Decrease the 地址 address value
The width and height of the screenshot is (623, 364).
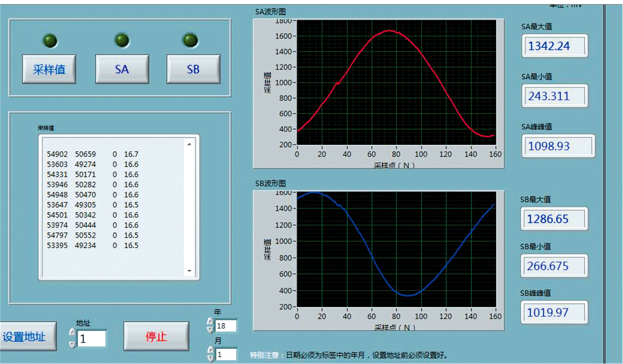[x=72, y=344]
